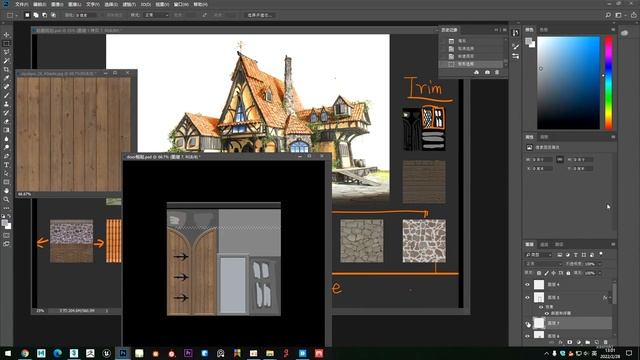Select the Zoom tool in toolbar
The image size is (640, 360).
pyautogui.click(x=7, y=200)
